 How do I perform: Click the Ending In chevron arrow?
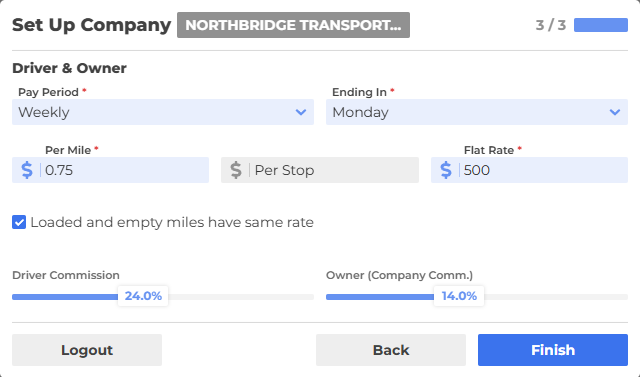(x=615, y=112)
